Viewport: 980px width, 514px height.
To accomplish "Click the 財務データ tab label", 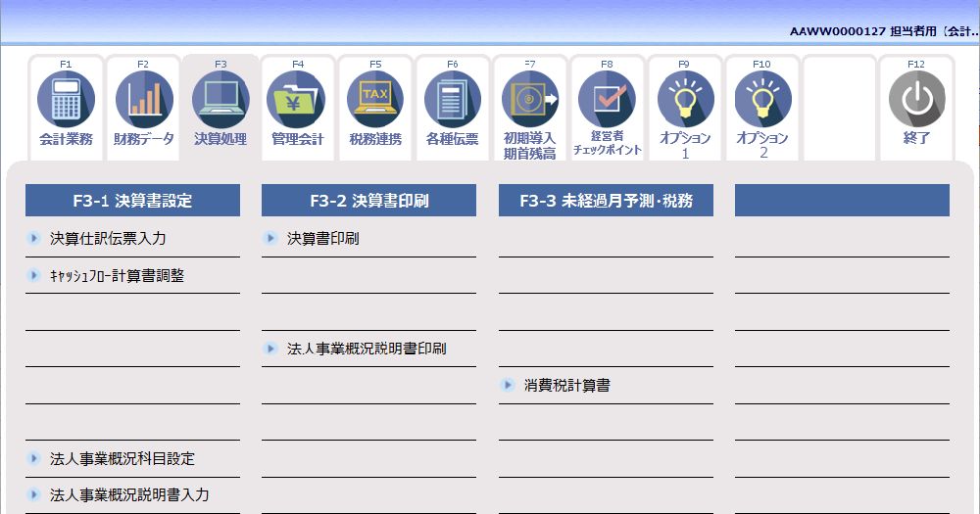I will pyautogui.click(x=144, y=139).
